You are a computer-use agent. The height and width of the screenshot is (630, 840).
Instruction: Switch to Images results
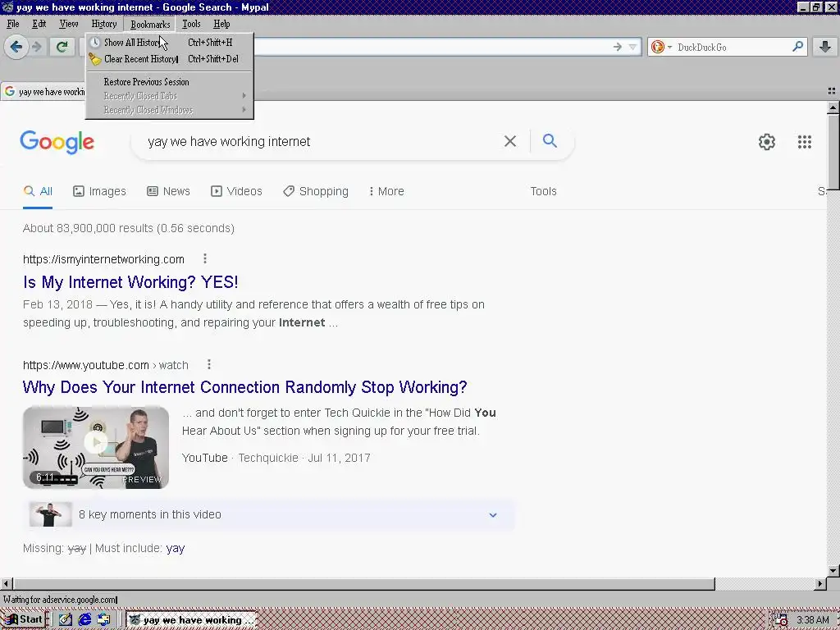pyautogui.click(x=99, y=191)
